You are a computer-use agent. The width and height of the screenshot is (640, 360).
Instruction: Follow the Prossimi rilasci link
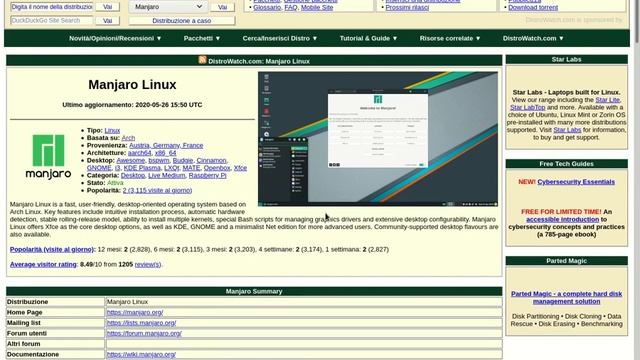point(407,7)
